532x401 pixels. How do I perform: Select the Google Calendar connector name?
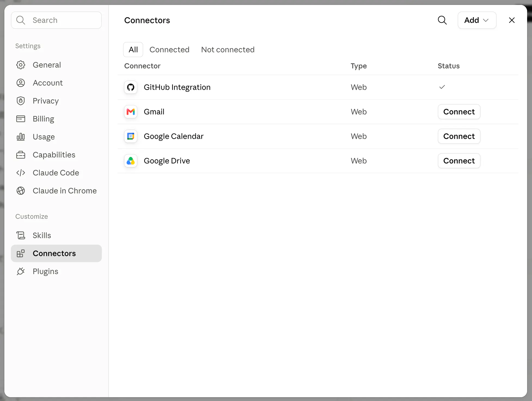point(174,136)
